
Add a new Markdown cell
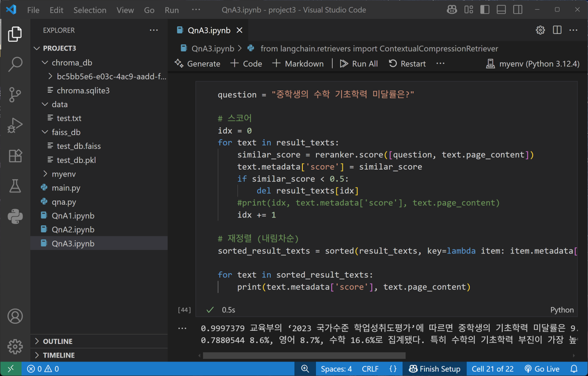click(x=298, y=64)
